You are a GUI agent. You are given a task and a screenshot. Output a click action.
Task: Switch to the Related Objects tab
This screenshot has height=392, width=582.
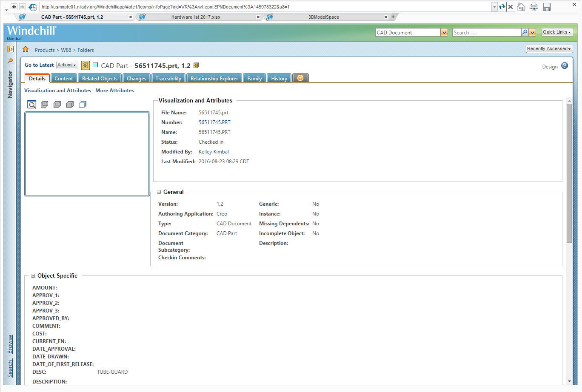click(x=100, y=78)
